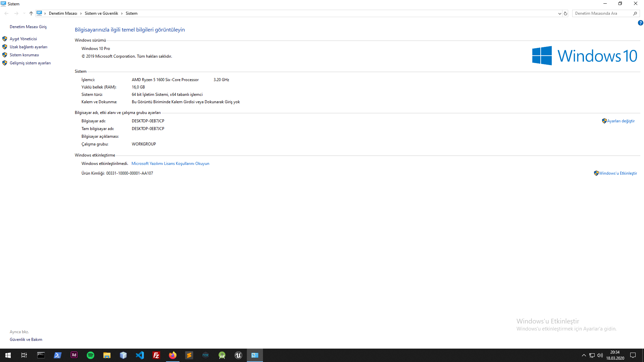Refresh the Sistem page

tap(566, 13)
